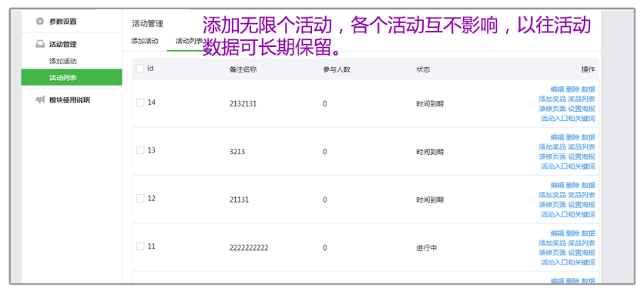Select the highlighted 活动列表 sidebar item

click(72, 77)
